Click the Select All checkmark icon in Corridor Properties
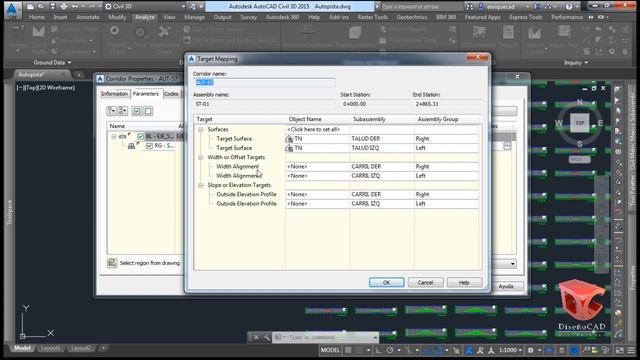Screen dimensions: 640x360 tap(137, 111)
